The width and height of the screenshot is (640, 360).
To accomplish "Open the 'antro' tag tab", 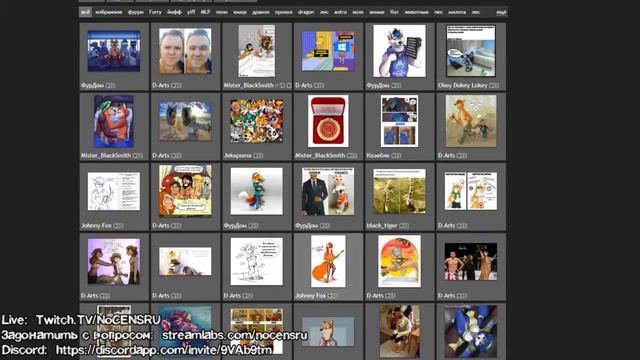I will click(340, 12).
